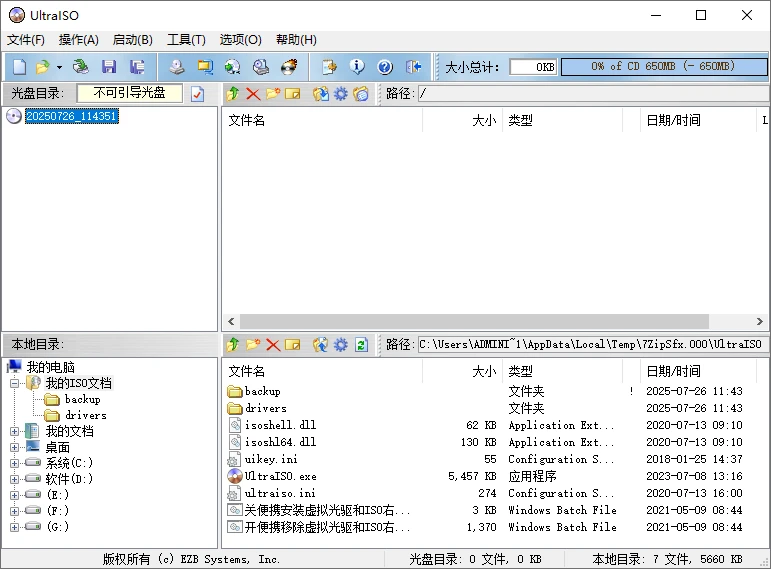Click the Make CD/DVD image icon
771x569 pixels.
[177, 67]
